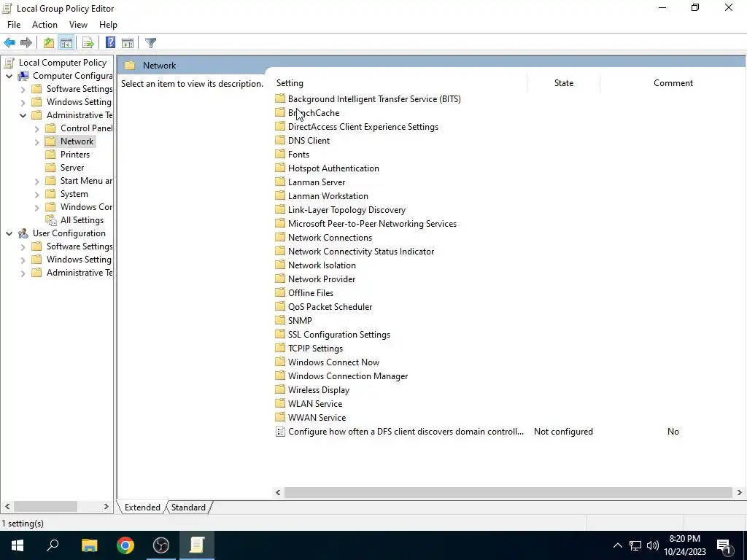Viewport: 747px width, 560px height.
Task: Select Server in the tree
Action: click(x=72, y=168)
